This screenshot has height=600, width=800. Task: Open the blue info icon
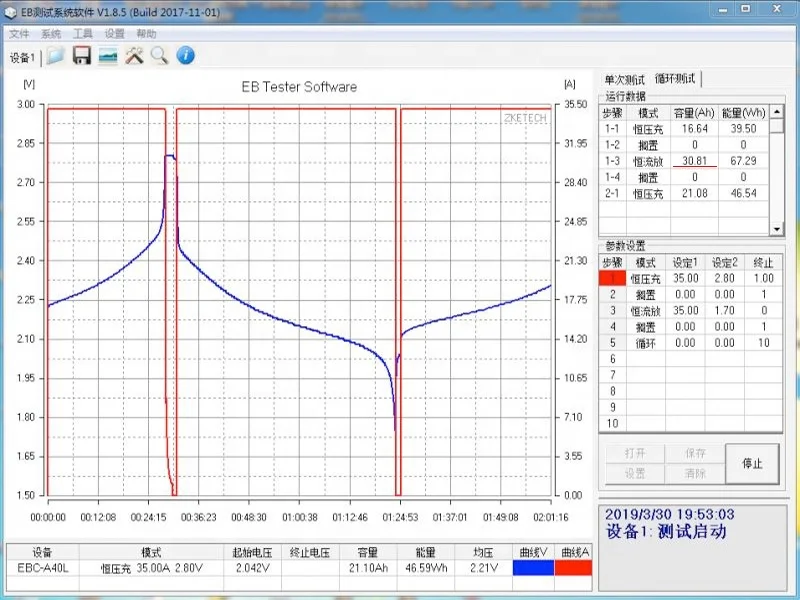[x=186, y=55]
